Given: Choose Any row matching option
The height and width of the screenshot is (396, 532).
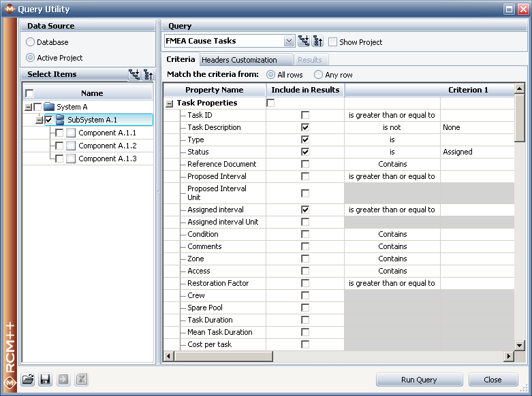Looking at the screenshot, I should 319,75.
